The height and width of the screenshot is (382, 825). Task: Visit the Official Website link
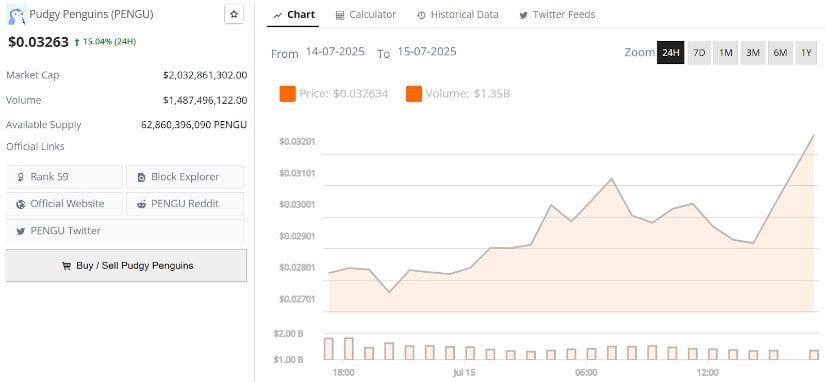(x=64, y=204)
